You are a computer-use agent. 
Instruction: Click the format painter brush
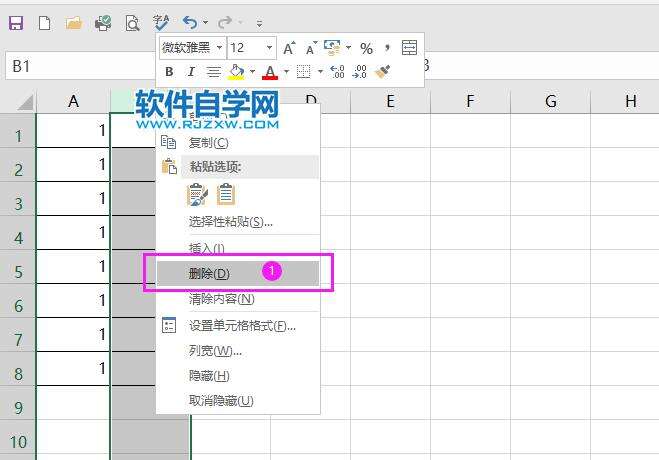point(382,72)
